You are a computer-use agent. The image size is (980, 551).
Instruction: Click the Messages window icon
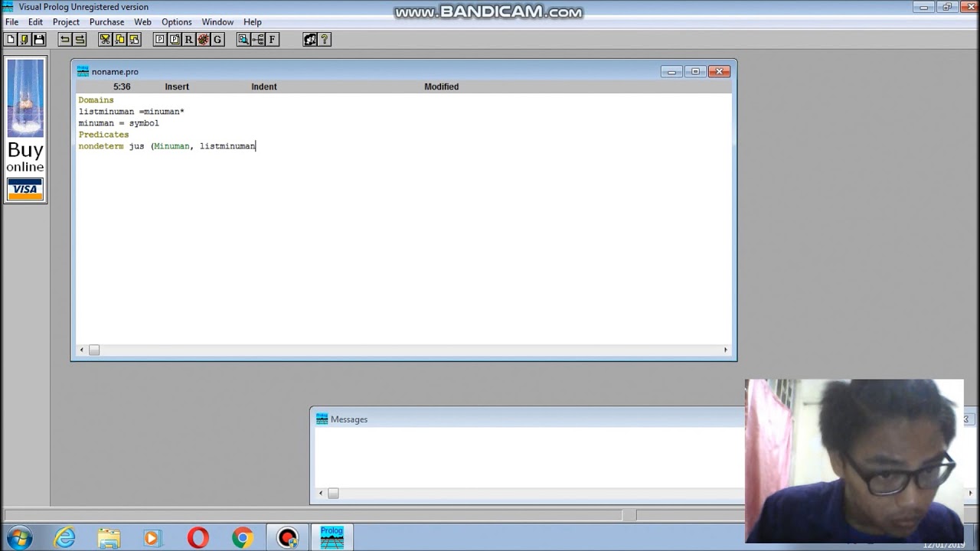[x=322, y=419]
